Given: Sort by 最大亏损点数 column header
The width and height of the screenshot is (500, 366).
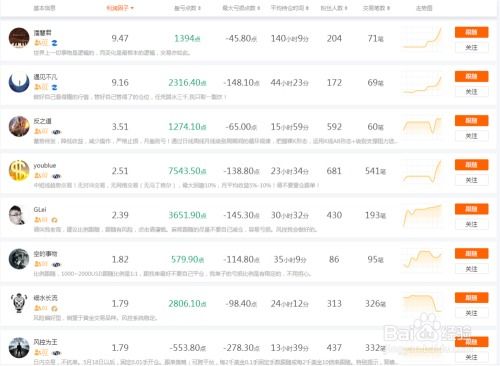Looking at the screenshot, I should tap(241, 8).
